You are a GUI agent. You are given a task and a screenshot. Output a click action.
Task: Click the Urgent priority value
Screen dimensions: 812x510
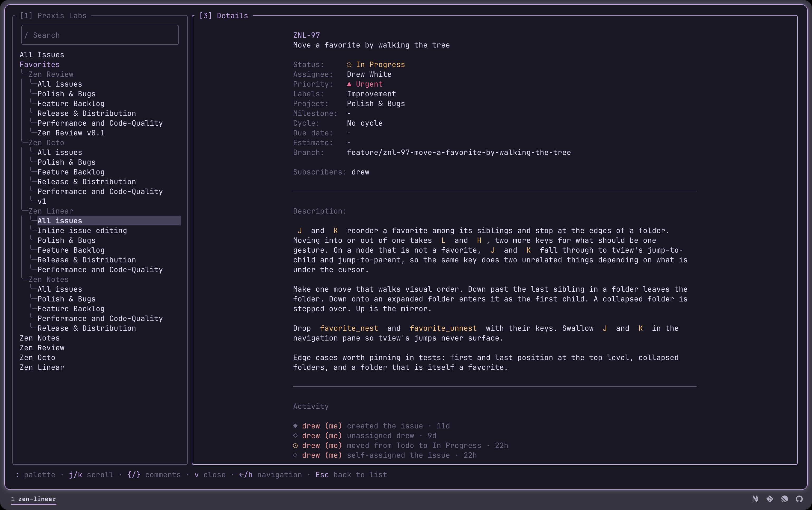[369, 84]
